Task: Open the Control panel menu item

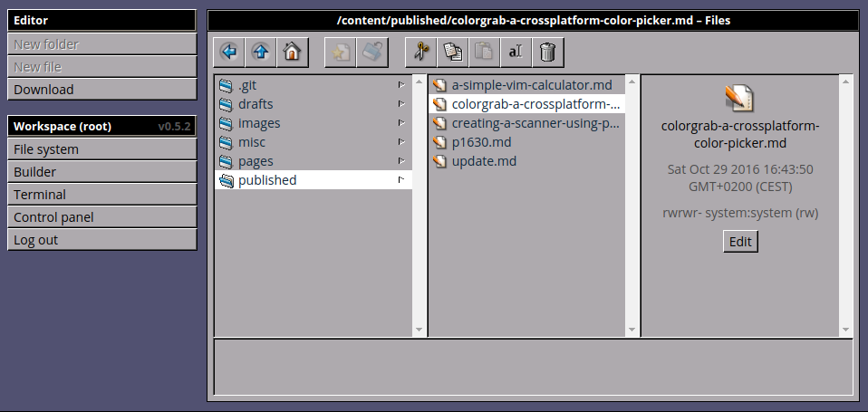Action: click(x=101, y=217)
